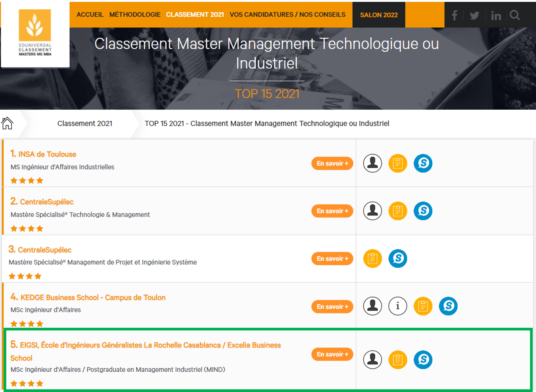Image resolution: width=536 pixels, height=392 pixels.
Task: Click clipboard icon for Management de Projet row
Action: (x=372, y=258)
